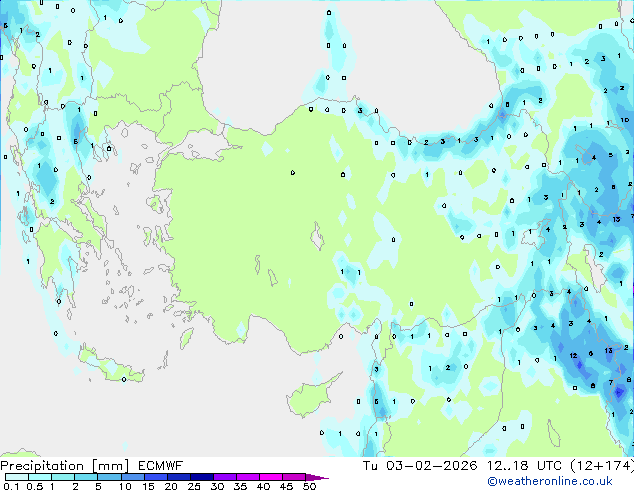The image size is (634, 490).
Task: Click the 'ECMWF' model label
Action: coord(160,466)
